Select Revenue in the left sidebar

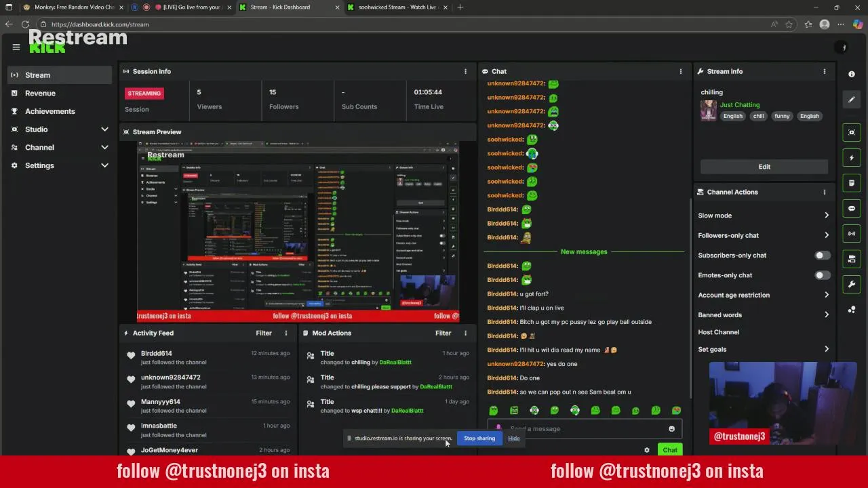[60, 93]
